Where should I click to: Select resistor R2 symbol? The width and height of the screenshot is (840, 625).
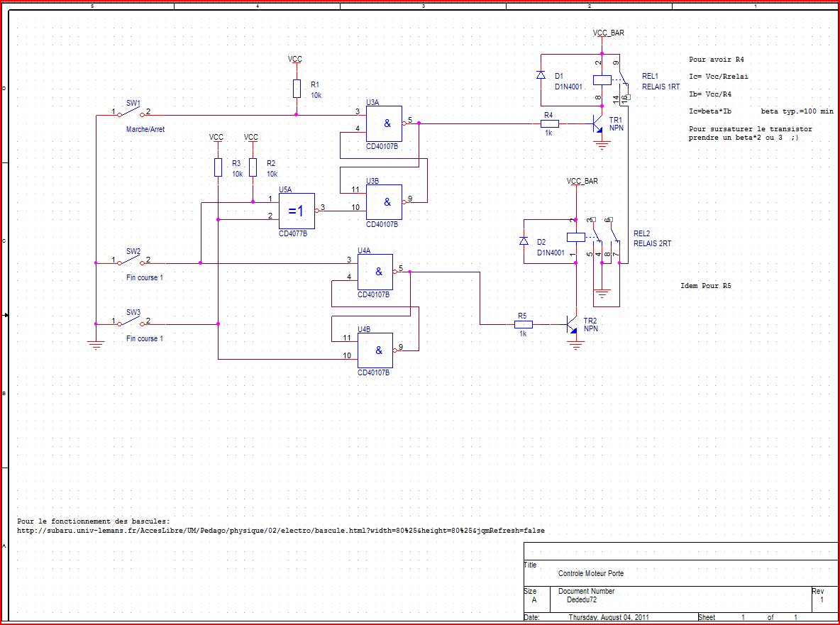coord(253,167)
